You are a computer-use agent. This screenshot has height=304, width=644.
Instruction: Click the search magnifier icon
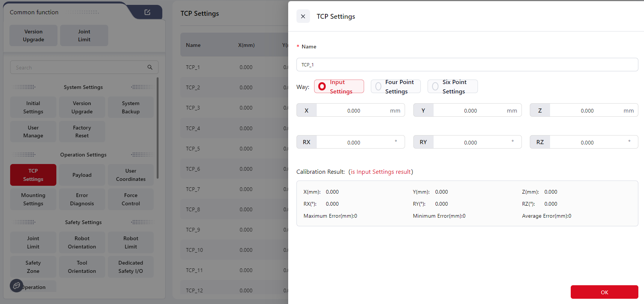pyautogui.click(x=150, y=67)
